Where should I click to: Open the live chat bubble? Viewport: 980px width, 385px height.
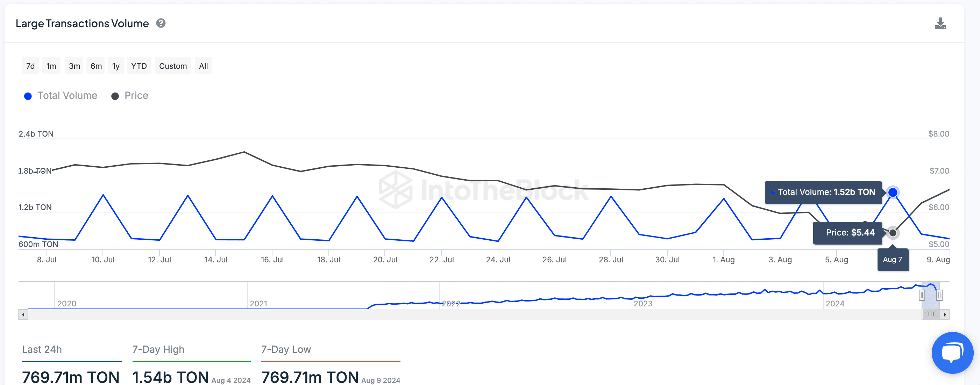point(952,352)
